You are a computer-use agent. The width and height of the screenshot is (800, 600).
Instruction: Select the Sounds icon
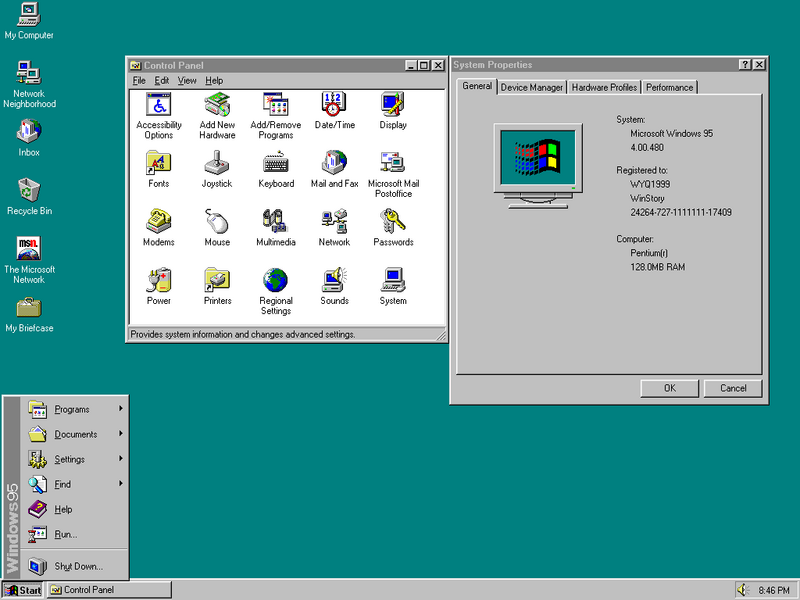333,281
